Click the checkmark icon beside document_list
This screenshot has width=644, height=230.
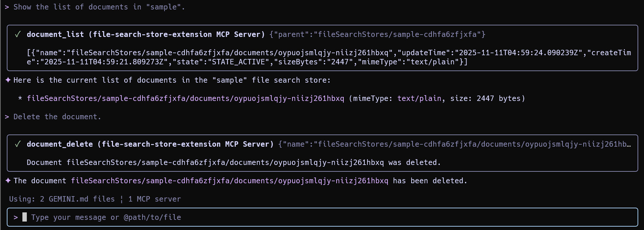pos(18,35)
